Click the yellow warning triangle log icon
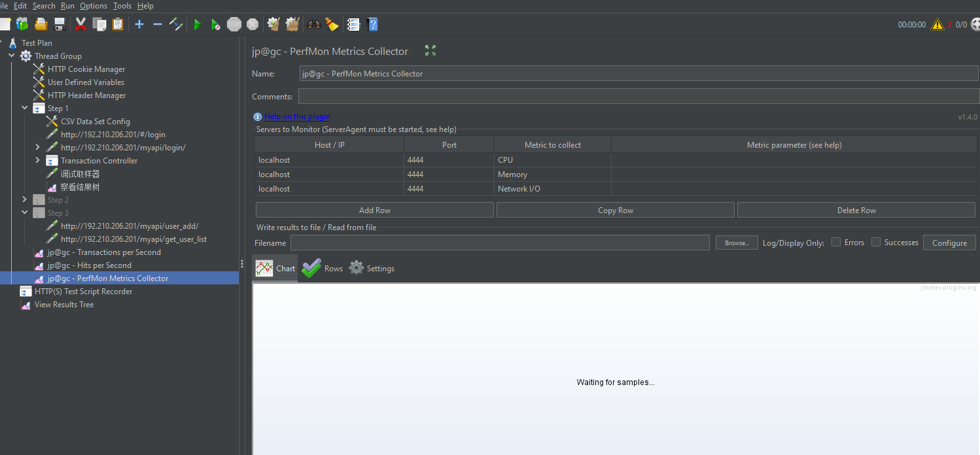The height and width of the screenshot is (455, 980). [937, 24]
